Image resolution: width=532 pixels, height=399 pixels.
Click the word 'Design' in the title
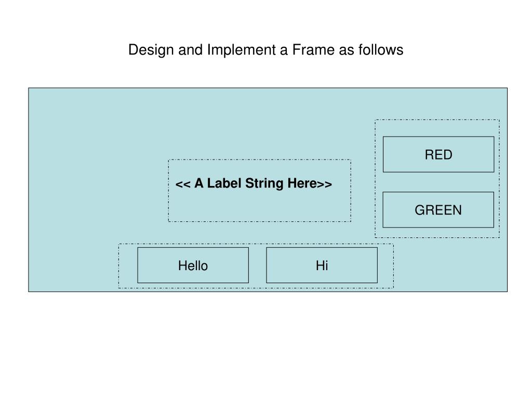[151, 50]
